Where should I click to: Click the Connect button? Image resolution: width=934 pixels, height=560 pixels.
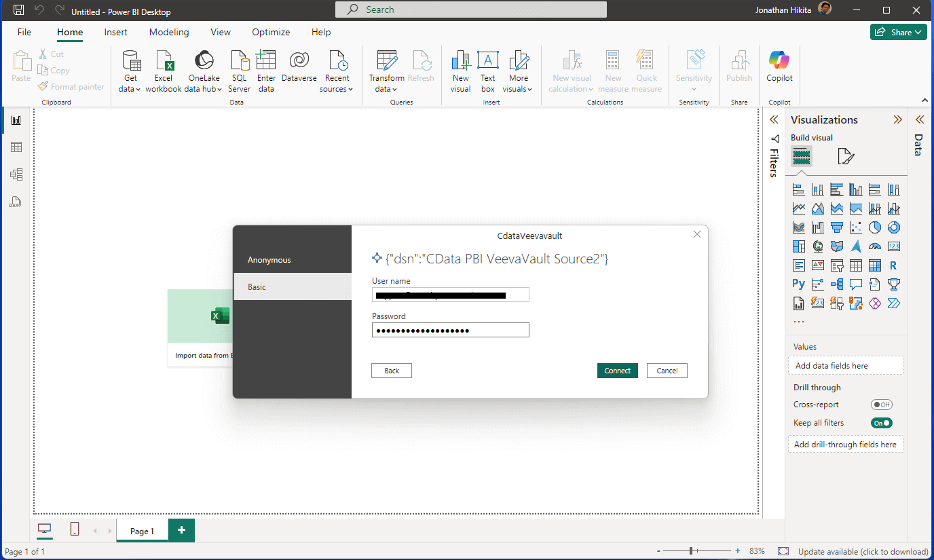pyautogui.click(x=617, y=371)
